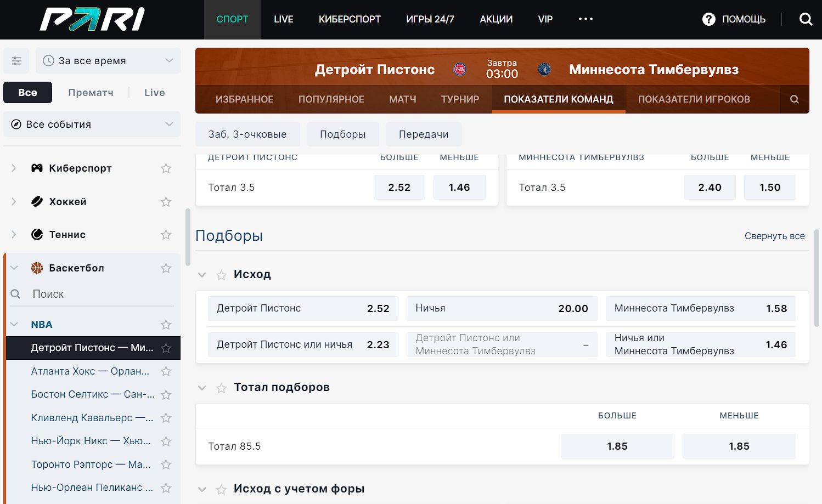The image size is (822, 504).
Task: Star the Детройт Пистонс match in sidebar
Action: (x=166, y=348)
